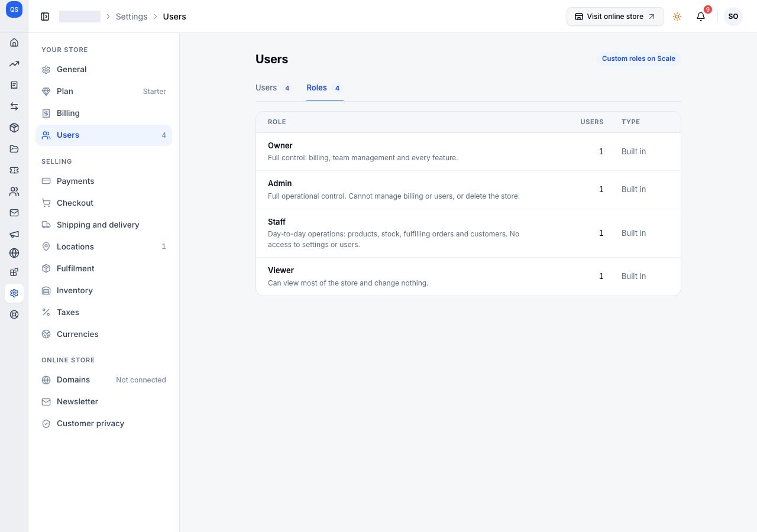Open the products box icon in rail
The image size is (757, 532).
[14, 128]
